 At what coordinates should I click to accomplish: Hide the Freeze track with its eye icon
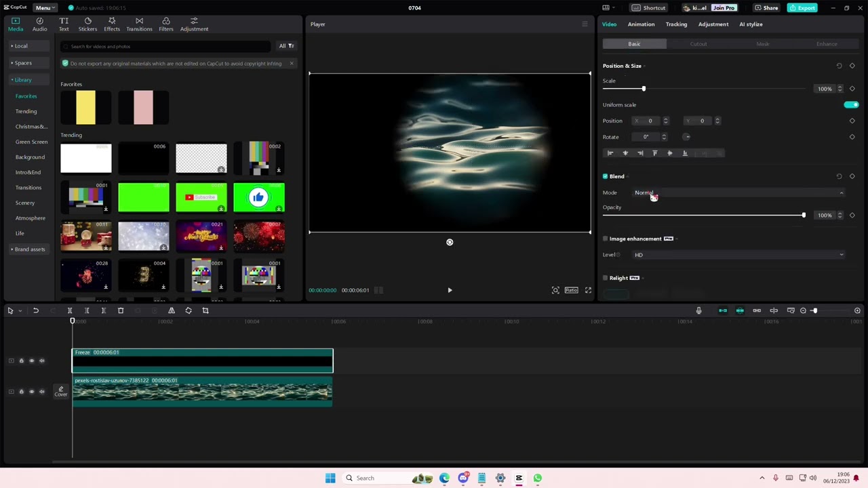pos(31,361)
